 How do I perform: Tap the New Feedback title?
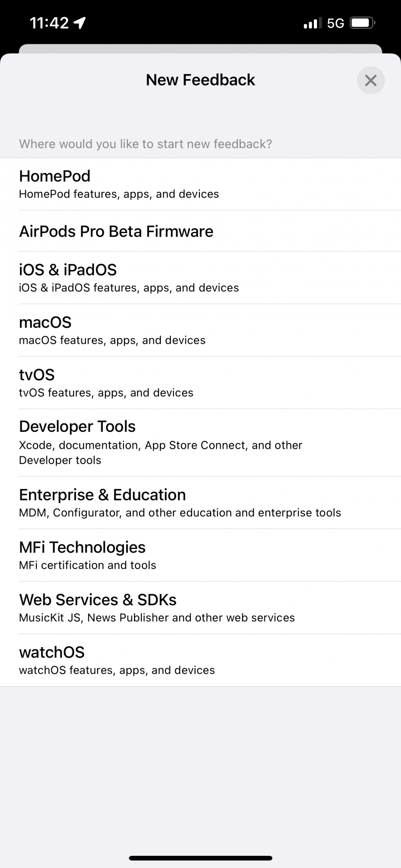[x=200, y=80]
